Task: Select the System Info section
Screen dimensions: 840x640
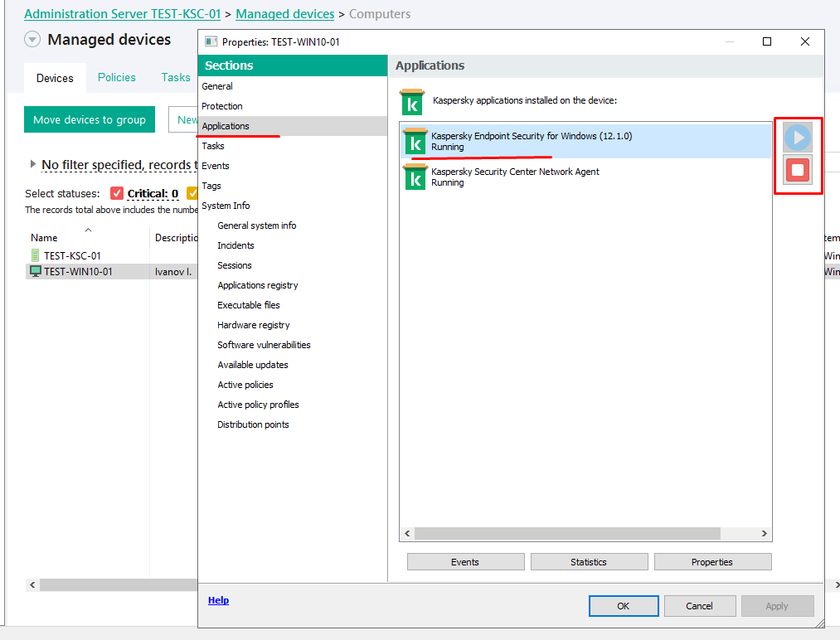Action: click(x=293, y=205)
